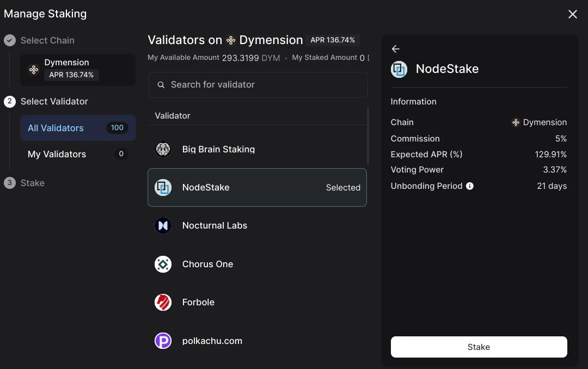Switch to My Validators tab
Screen dimensions: 588x369
pyautogui.click(x=78, y=154)
